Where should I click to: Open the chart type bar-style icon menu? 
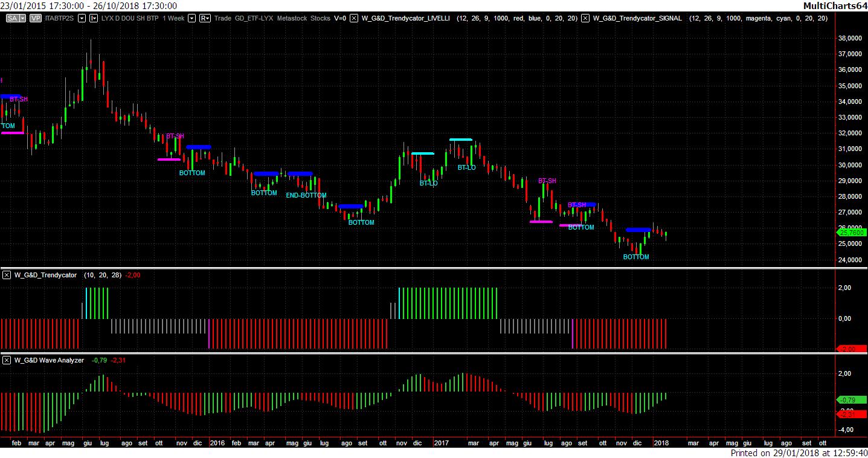pos(93,18)
